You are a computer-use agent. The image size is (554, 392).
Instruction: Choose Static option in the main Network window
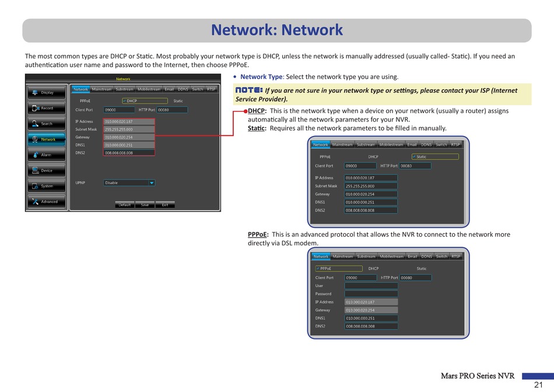point(178,101)
